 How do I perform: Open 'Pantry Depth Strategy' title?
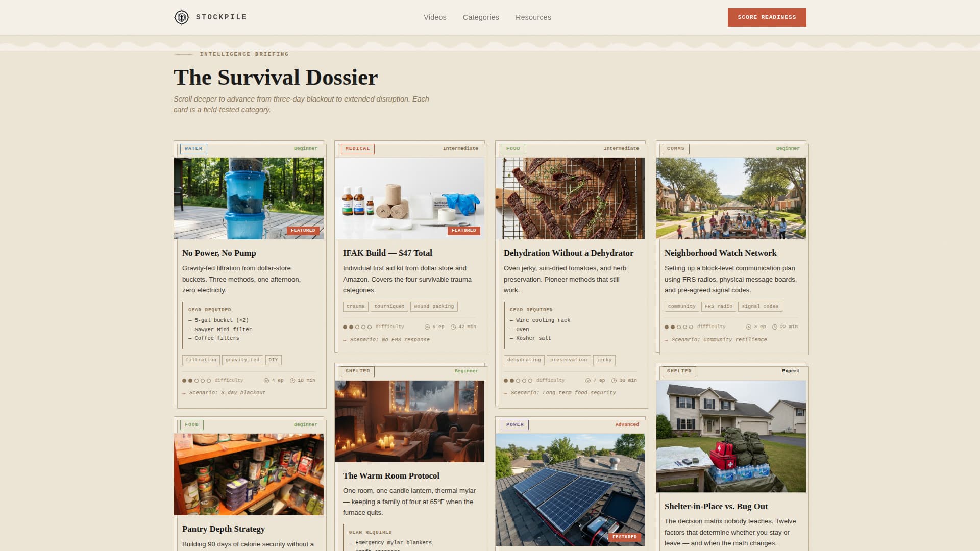224,529
